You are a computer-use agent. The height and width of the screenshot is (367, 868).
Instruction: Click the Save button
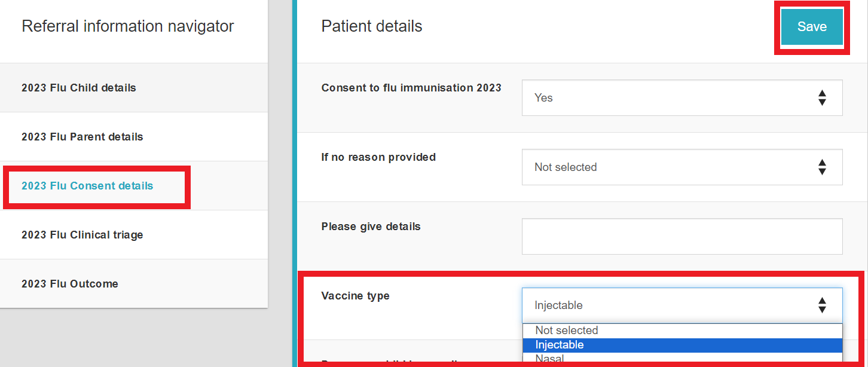point(811,27)
